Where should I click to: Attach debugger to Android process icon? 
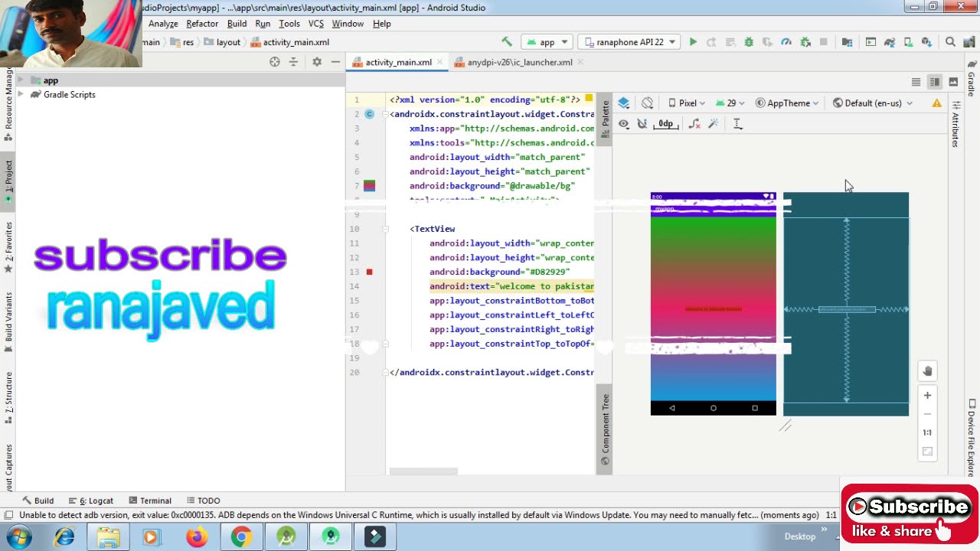tap(805, 42)
